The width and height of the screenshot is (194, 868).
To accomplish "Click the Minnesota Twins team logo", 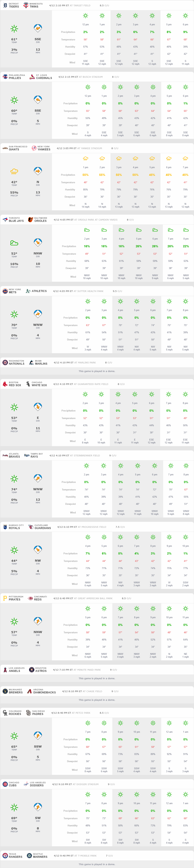I will coord(26,5).
